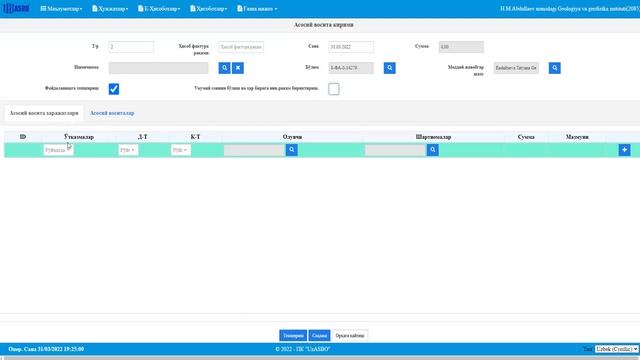The image size is (640, 360).
Task: Click the Ўтказмалар input in the green row
Action: (x=58, y=150)
